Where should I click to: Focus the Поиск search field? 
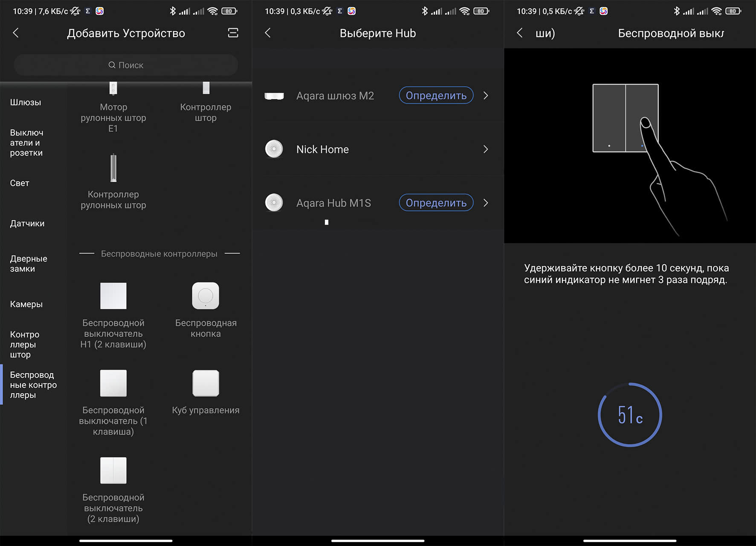126,65
